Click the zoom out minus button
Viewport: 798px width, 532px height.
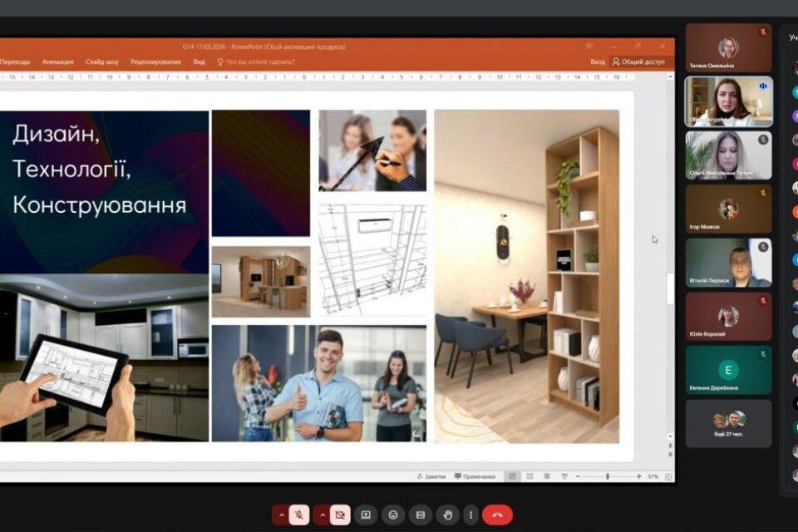pyautogui.click(x=578, y=476)
